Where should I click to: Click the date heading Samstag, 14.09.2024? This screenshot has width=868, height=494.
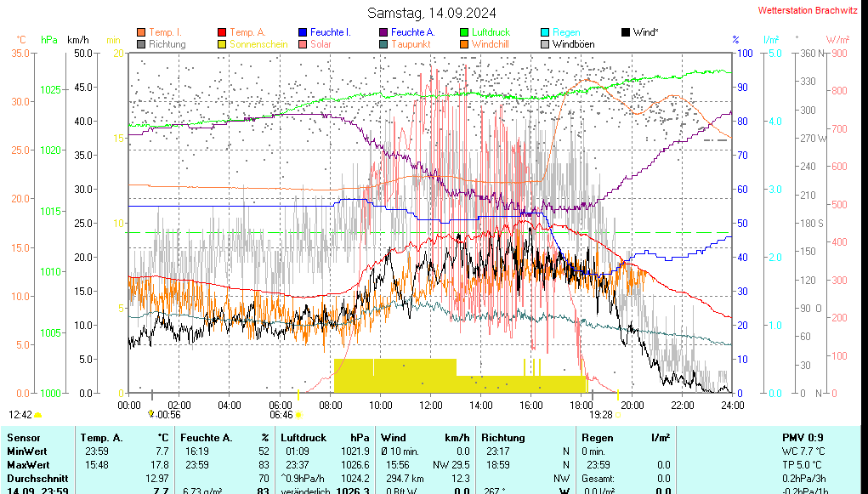tap(432, 13)
